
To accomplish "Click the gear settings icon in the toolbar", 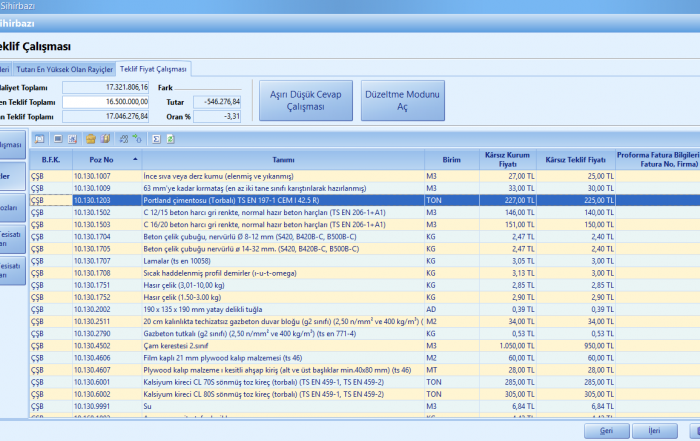I will 122,138.
